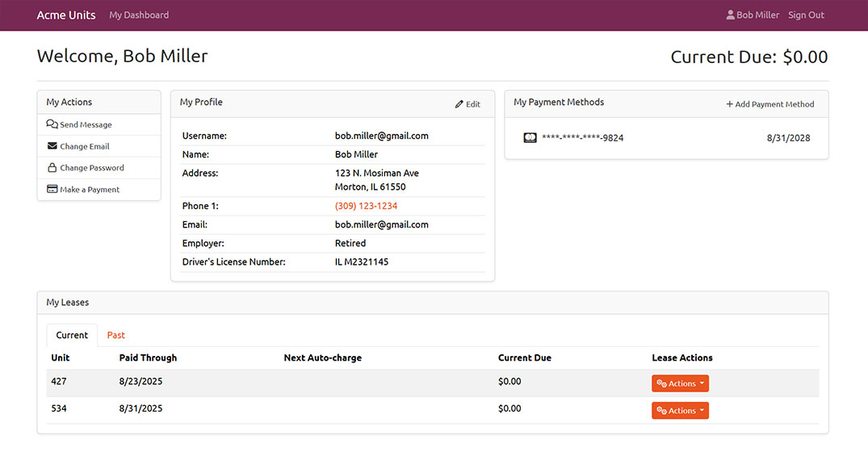Click the username value bob.miller@gmail.com
The image size is (868, 460).
pyautogui.click(x=381, y=136)
